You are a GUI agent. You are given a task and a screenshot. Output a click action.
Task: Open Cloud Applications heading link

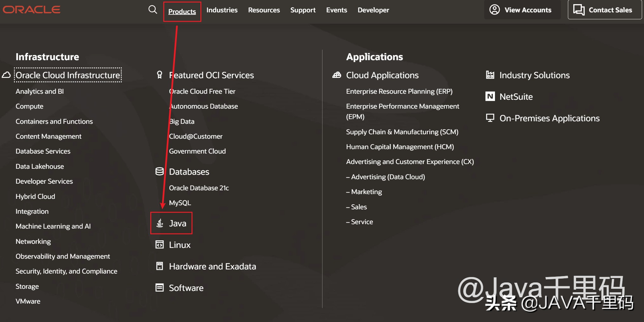pos(382,75)
